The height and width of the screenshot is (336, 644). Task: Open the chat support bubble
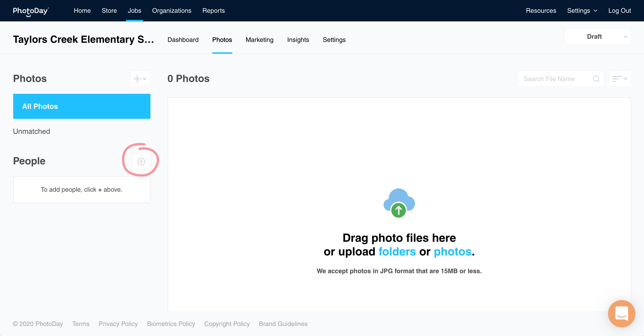pyautogui.click(x=621, y=313)
